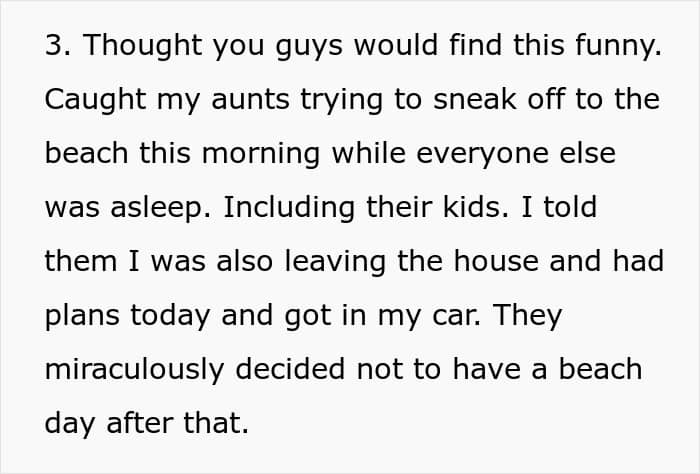Click on the word "kids."

click(475, 208)
